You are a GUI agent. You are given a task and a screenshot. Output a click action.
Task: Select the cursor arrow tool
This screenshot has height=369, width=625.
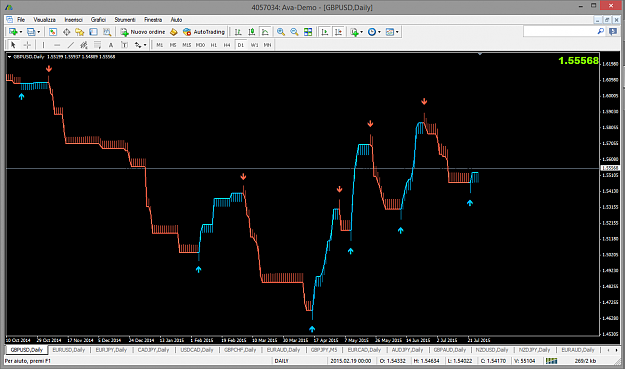pyautogui.click(x=13, y=45)
